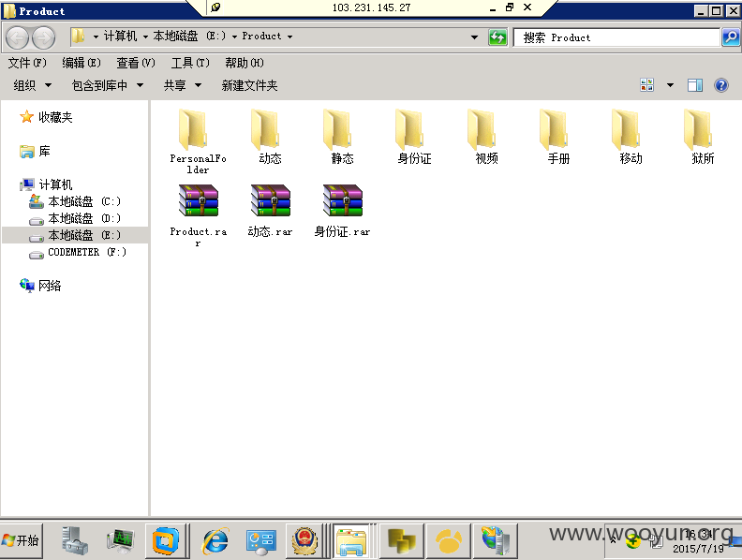Open the 移动 folder

click(x=631, y=136)
